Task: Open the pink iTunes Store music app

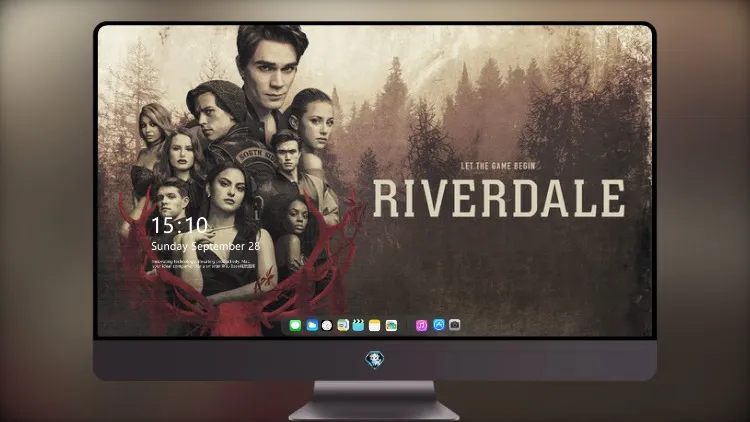Action: point(421,325)
